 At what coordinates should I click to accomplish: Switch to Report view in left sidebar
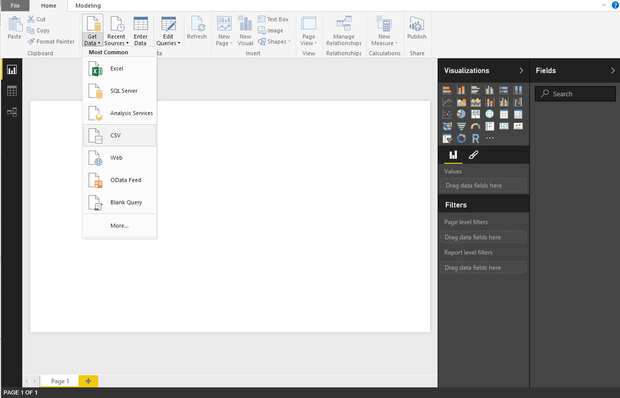point(12,70)
